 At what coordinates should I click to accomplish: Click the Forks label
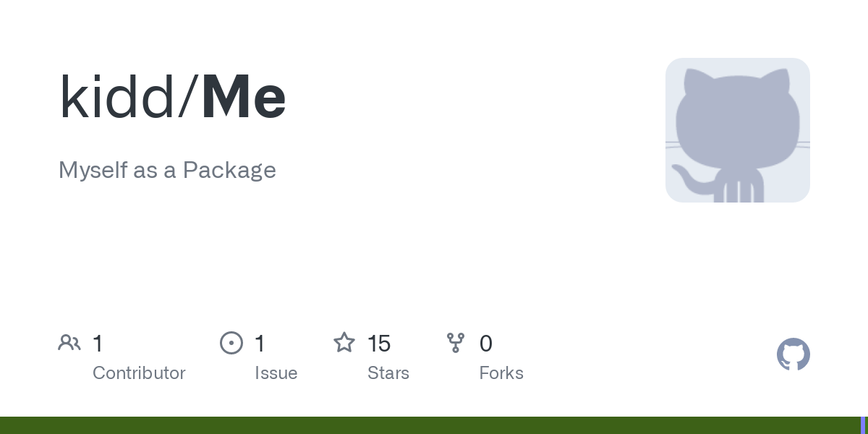pyautogui.click(x=501, y=373)
